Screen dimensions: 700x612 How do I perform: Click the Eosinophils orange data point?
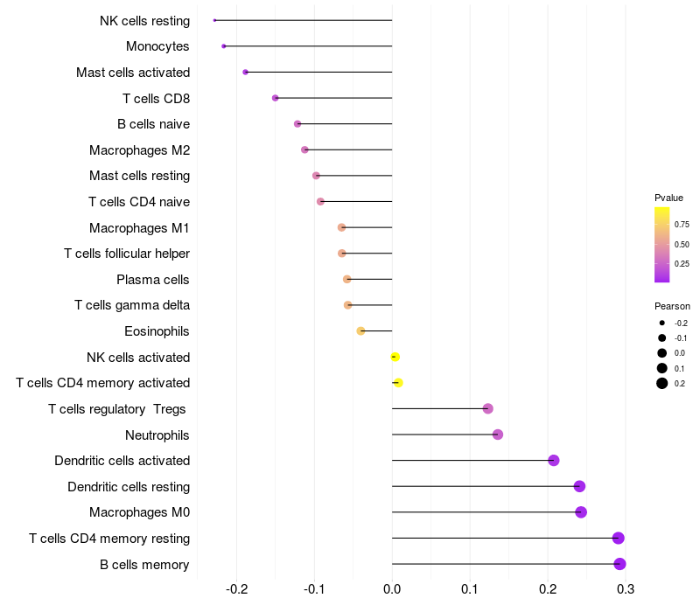click(360, 331)
